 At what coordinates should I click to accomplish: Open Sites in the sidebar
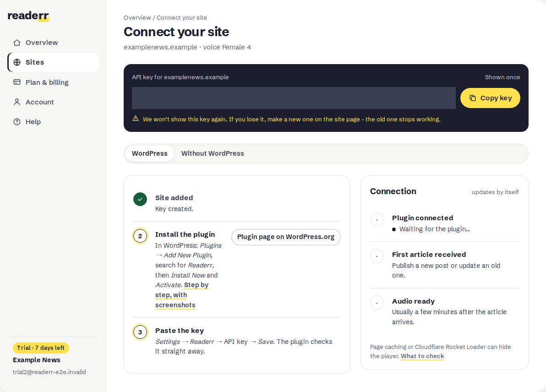pos(53,62)
